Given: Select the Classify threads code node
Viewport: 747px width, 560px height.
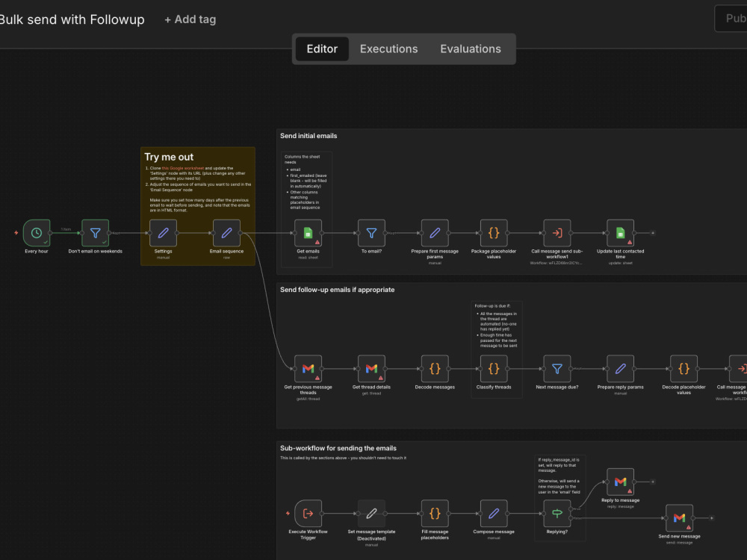Looking at the screenshot, I should (x=494, y=369).
